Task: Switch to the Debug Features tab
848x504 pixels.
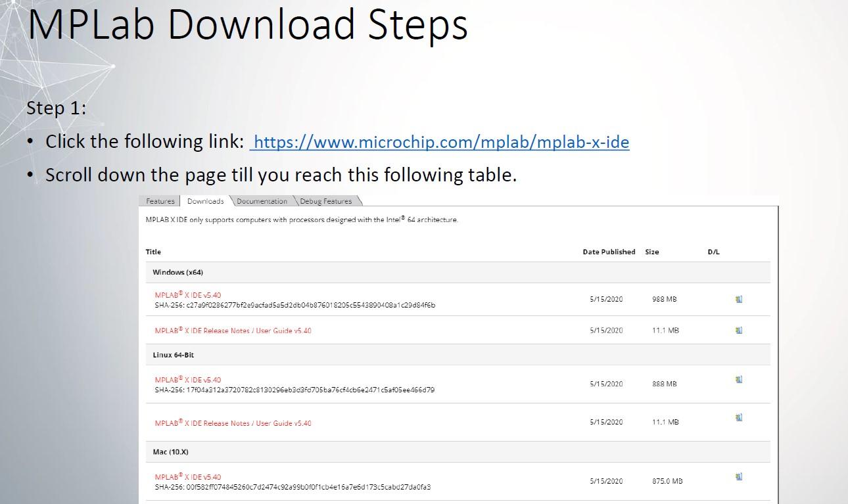Action: coord(326,202)
